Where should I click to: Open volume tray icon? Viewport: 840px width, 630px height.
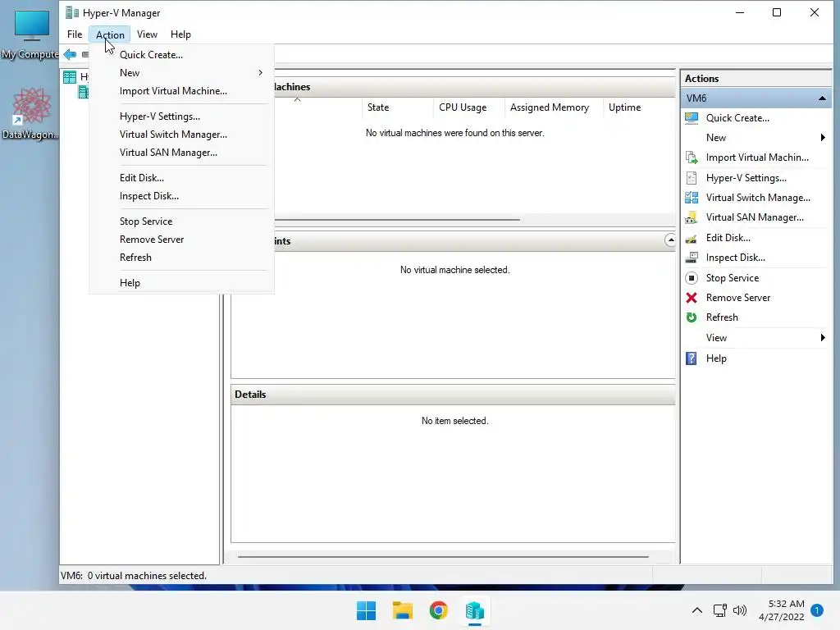pos(740,610)
